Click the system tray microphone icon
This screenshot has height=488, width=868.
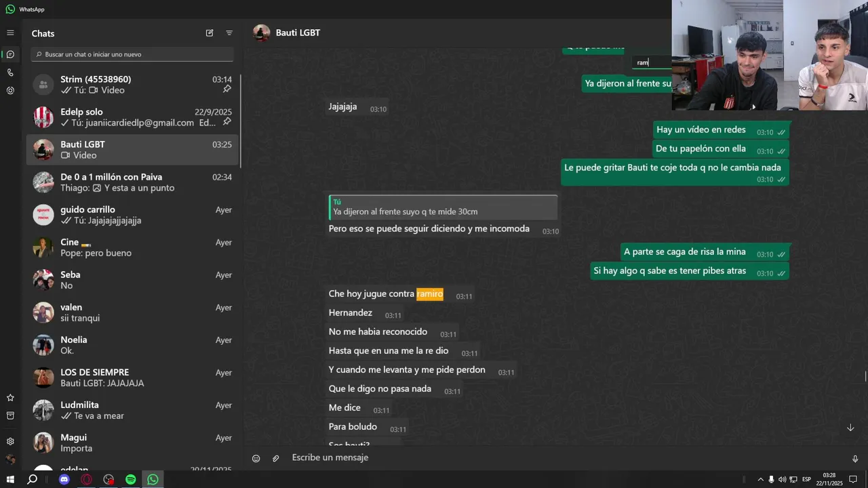coord(771,479)
